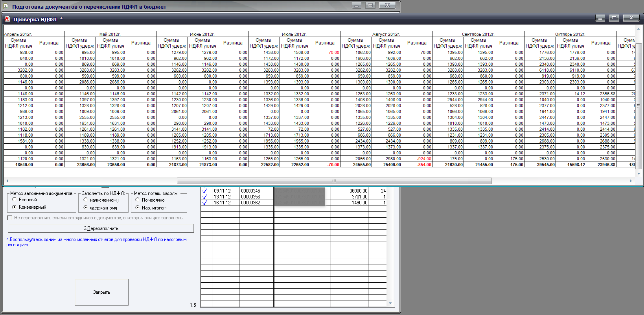644x315 pixels.
Task: Select August paid total 25409.00
Action: click(x=386, y=165)
